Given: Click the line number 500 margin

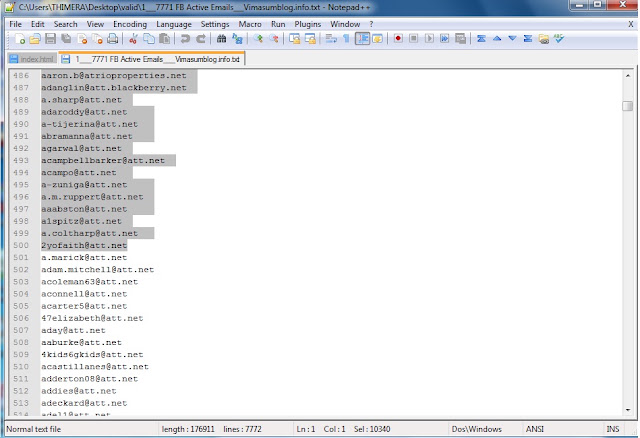Looking at the screenshot, I should [21, 245].
